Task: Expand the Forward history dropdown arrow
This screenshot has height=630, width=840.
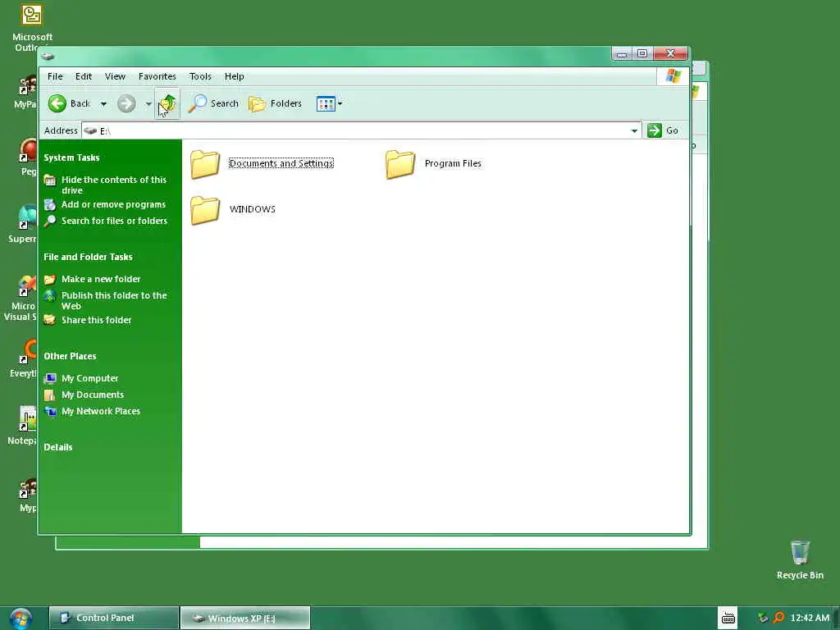Action: point(148,104)
